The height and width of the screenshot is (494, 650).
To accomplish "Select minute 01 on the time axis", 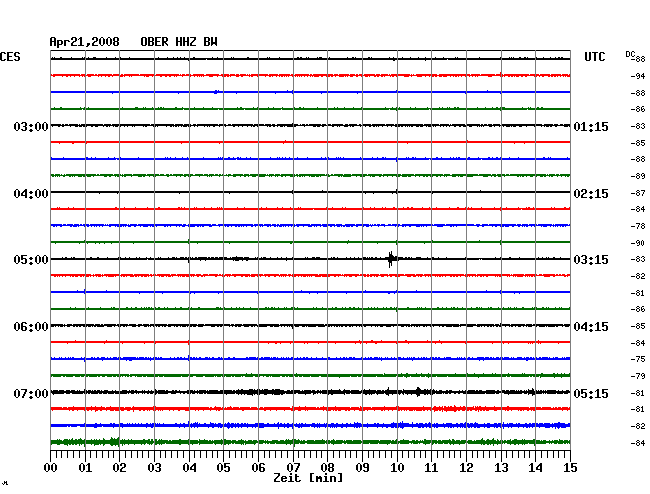I will 85,467.
